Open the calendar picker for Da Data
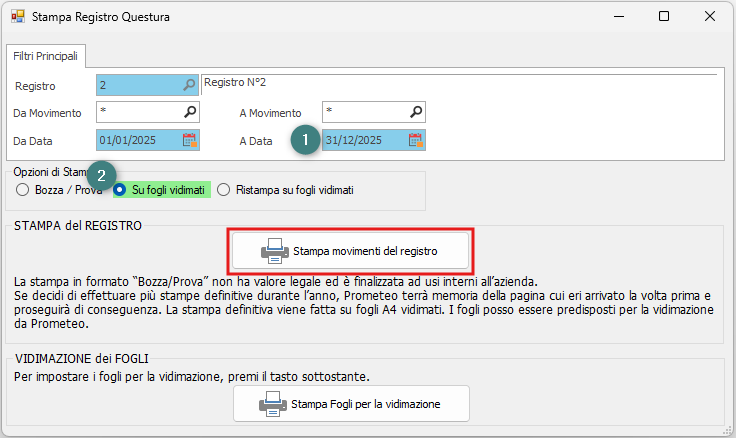736x438 pixels. click(x=190, y=140)
